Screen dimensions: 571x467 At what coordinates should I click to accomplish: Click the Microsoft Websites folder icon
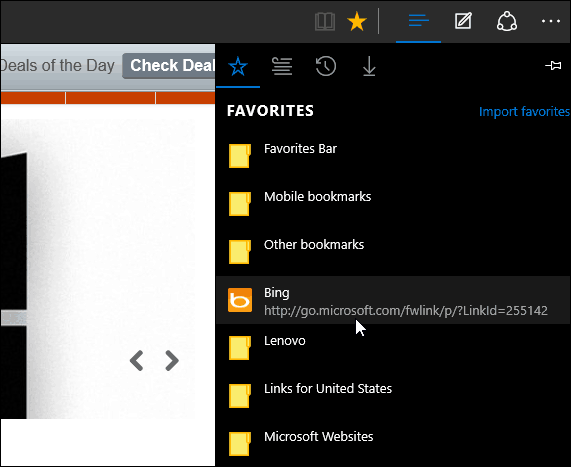tap(240, 444)
